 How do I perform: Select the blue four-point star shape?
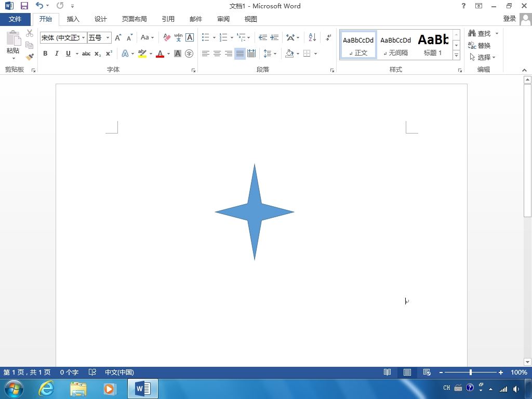pos(255,212)
